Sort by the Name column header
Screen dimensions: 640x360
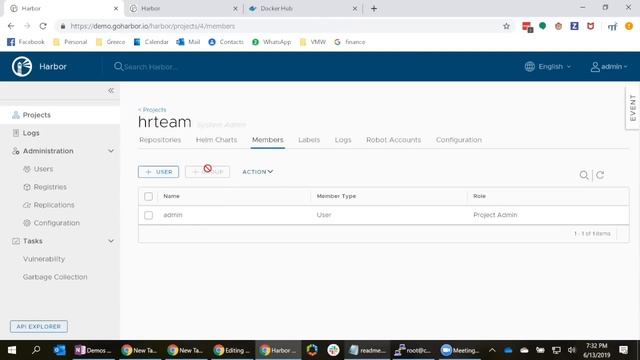point(171,196)
